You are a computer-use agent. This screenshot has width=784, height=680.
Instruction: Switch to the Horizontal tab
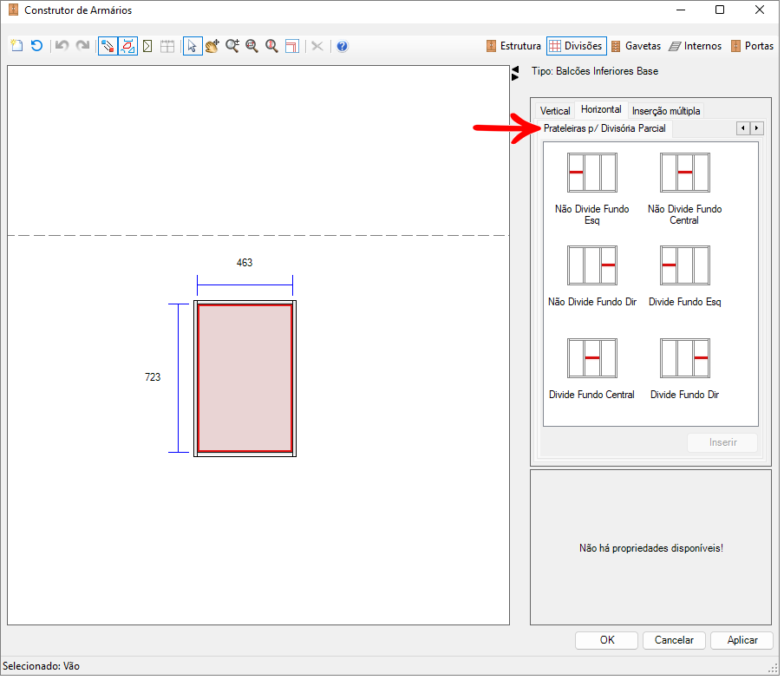[x=601, y=109]
